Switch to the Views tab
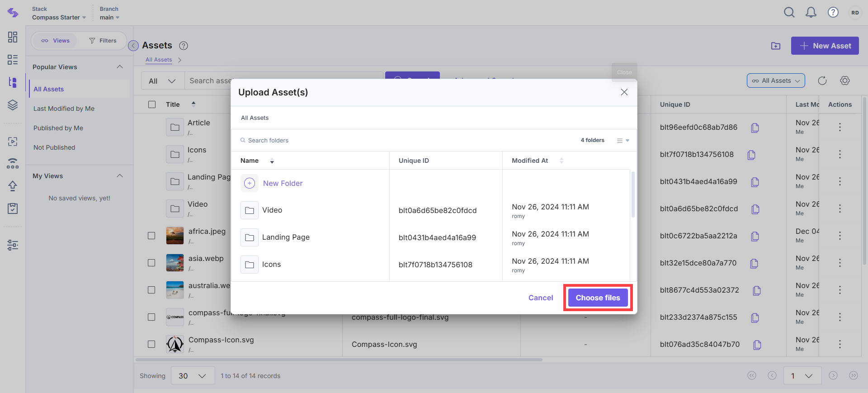The image size is (868, 393). point(56,41)
